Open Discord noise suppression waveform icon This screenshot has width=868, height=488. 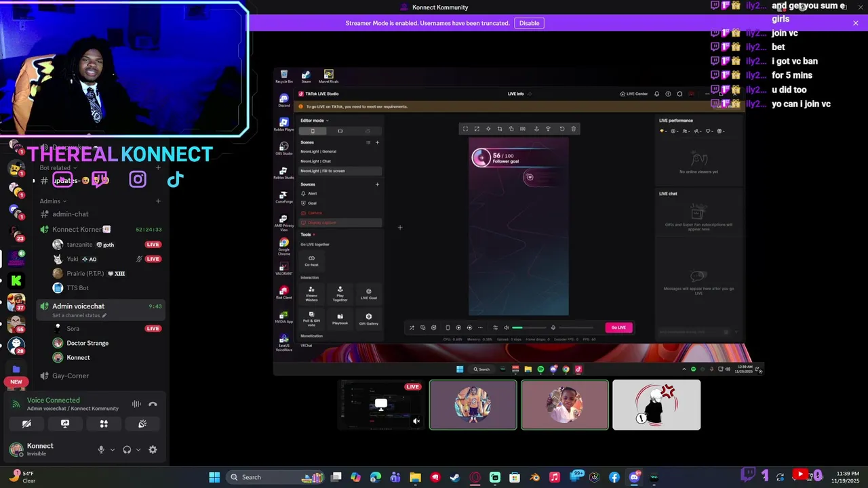(x=136, y=404)
